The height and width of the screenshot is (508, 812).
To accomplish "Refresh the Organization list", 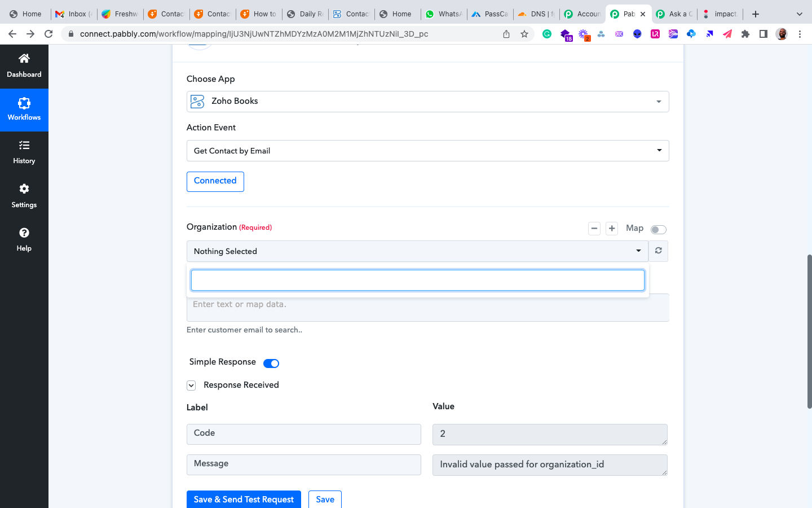I will click(658, 251).
